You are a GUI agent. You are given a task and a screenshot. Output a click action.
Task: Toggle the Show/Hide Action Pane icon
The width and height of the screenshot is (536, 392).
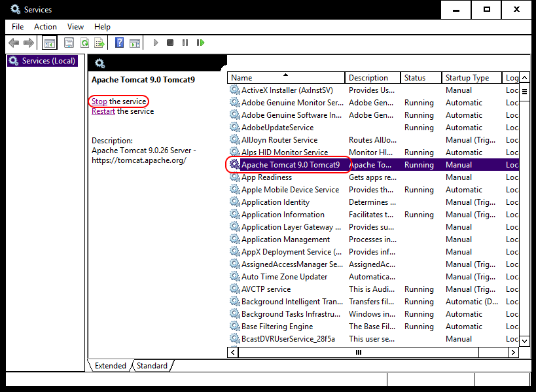click(x=135, y=43)
